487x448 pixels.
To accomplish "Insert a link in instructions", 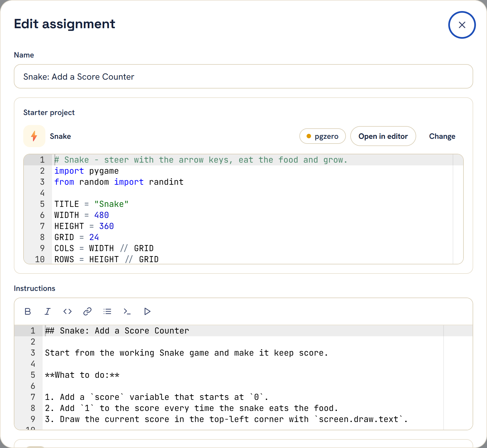I will 87,311.
